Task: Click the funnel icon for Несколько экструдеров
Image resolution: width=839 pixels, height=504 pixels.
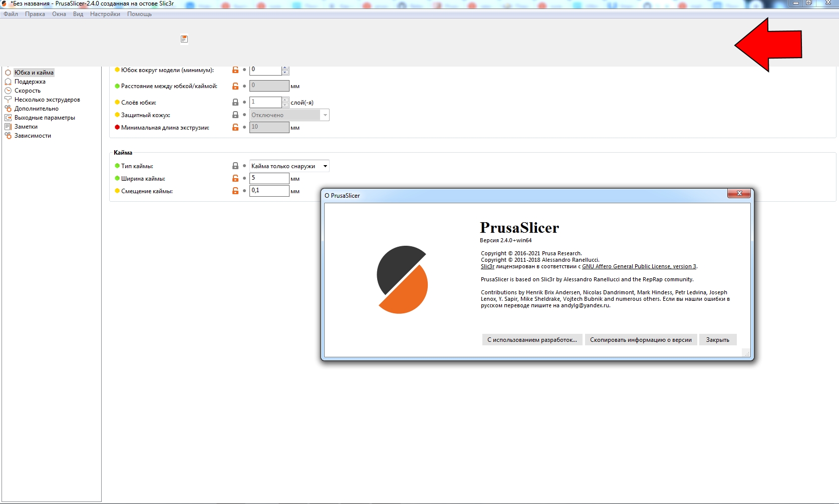Action: [x=8, y=100]
